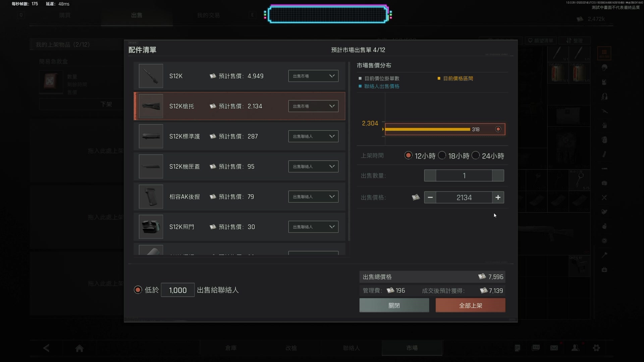Screen dimensions: 644x362
Task: Click the home icon in the bottom bar
Action: 79,348
